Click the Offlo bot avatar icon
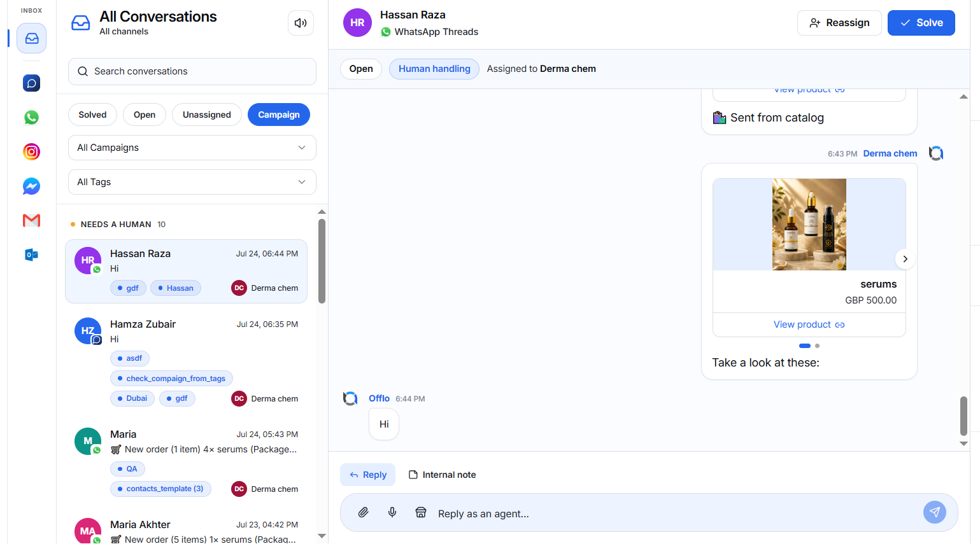The image size is (980, 544). pyautogui.click(x=350, y=398)
